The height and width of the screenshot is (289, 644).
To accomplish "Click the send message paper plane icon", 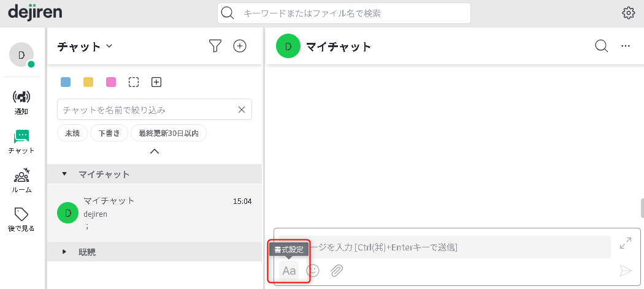I will click(x=625, y=271).
